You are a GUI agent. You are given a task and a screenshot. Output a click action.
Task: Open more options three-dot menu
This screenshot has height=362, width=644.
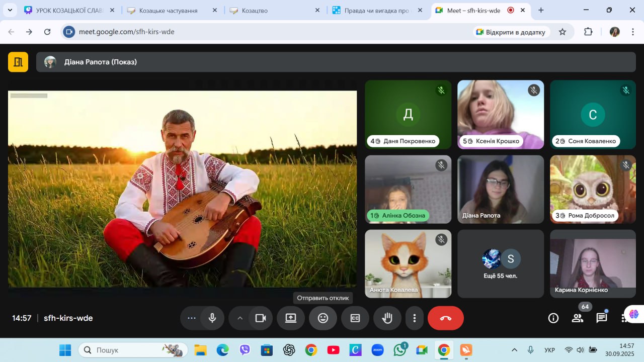point(415,318)
